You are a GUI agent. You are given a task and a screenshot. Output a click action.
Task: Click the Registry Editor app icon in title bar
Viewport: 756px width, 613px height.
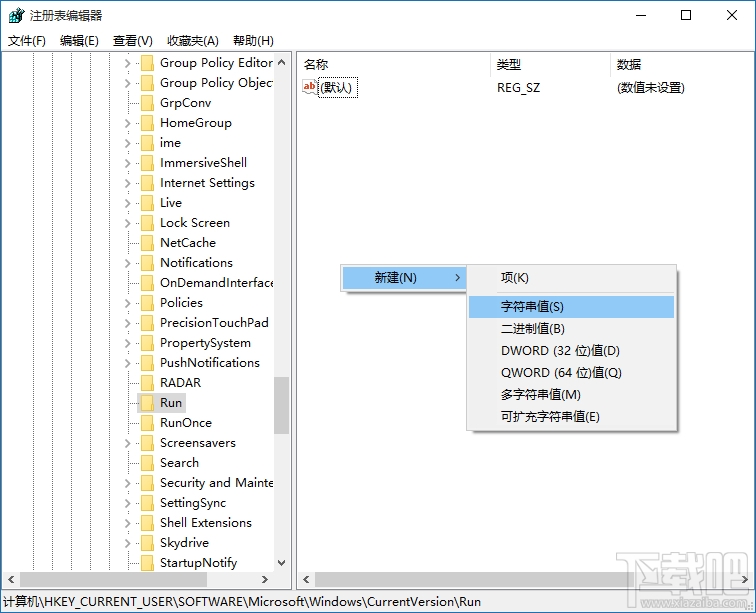16,15
